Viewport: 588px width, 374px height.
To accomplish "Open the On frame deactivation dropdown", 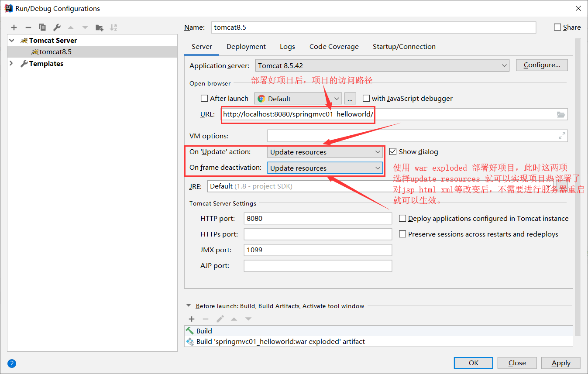I will [378, 168].
